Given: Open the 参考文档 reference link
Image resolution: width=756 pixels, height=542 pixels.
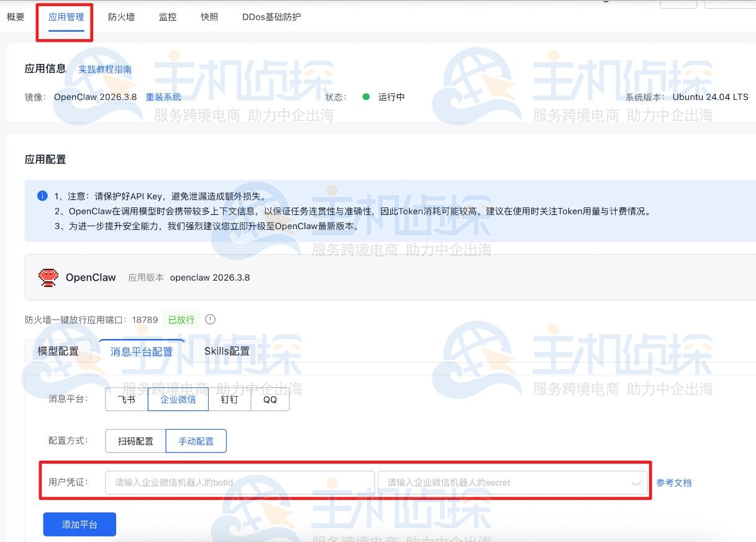Looking at the screenshot, I should click(x=673, y=482).
